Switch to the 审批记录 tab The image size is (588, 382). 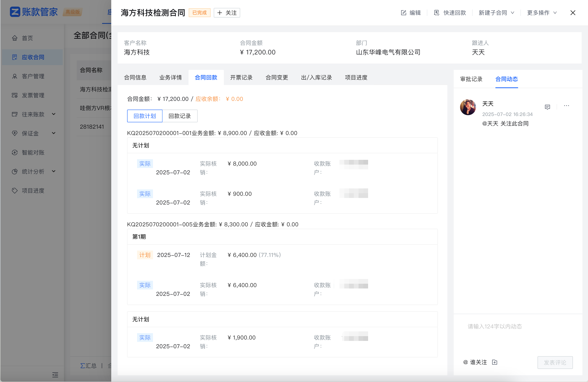(471, 79)
